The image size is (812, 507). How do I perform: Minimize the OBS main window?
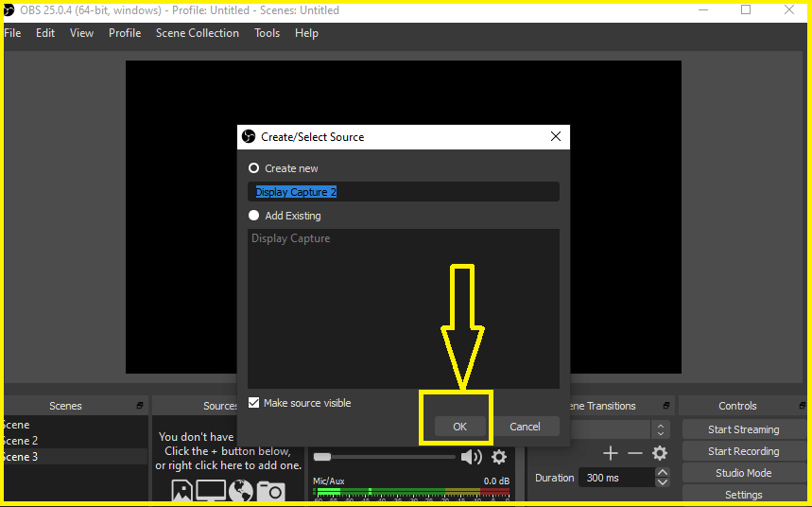pos(702,9)
